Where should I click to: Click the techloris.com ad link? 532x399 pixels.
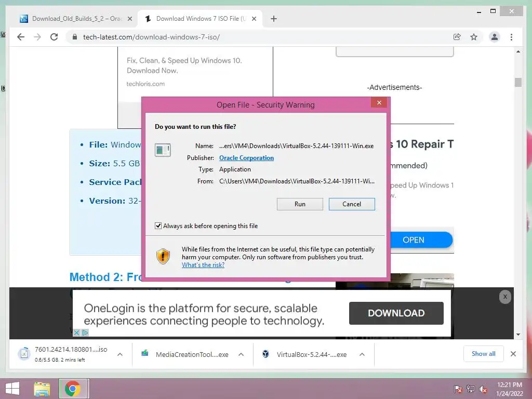pos(145,84)
